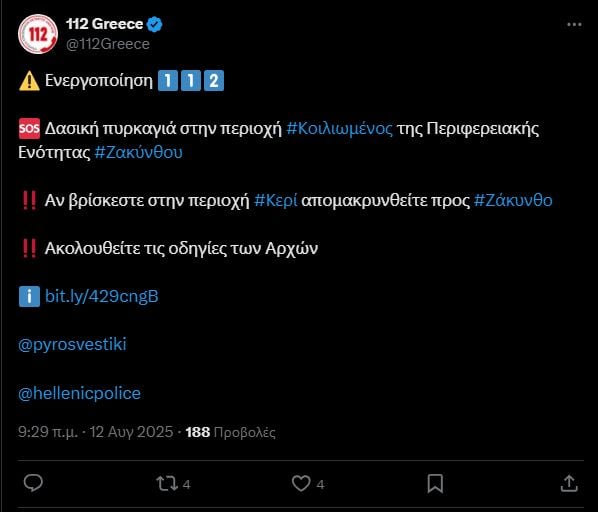Open the three-dot more options menu
The height and width of the screenshot is (512, 598).
click(x=574, y=25)
